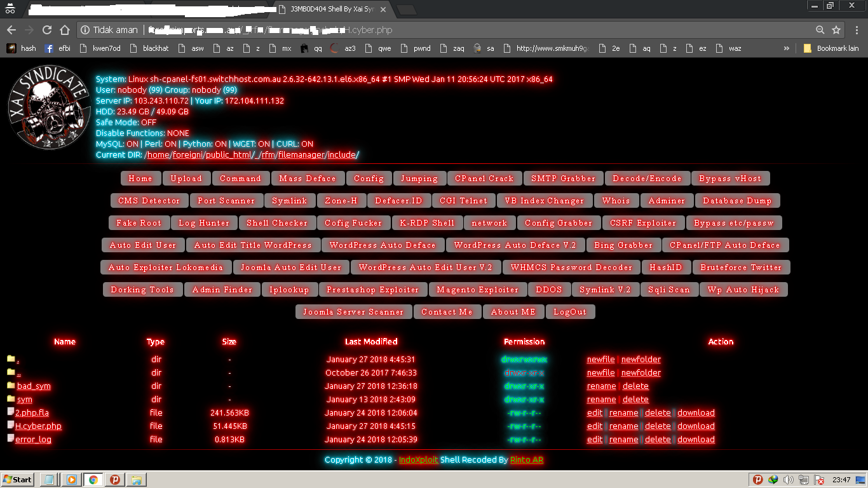Launch Chrome from the taskbar
The image size is (868, 488).
(x=93, y=480)
